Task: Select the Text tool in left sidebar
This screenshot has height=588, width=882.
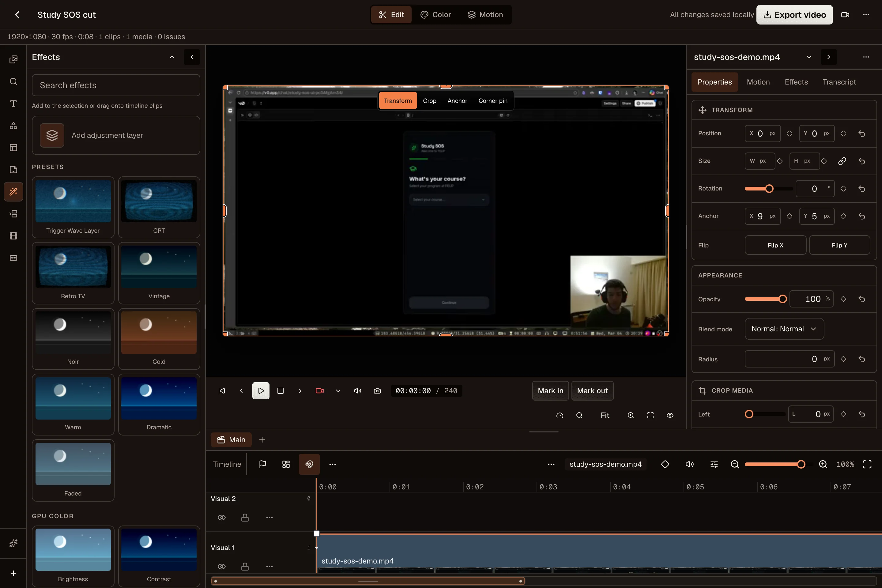Action: [13, 104]
